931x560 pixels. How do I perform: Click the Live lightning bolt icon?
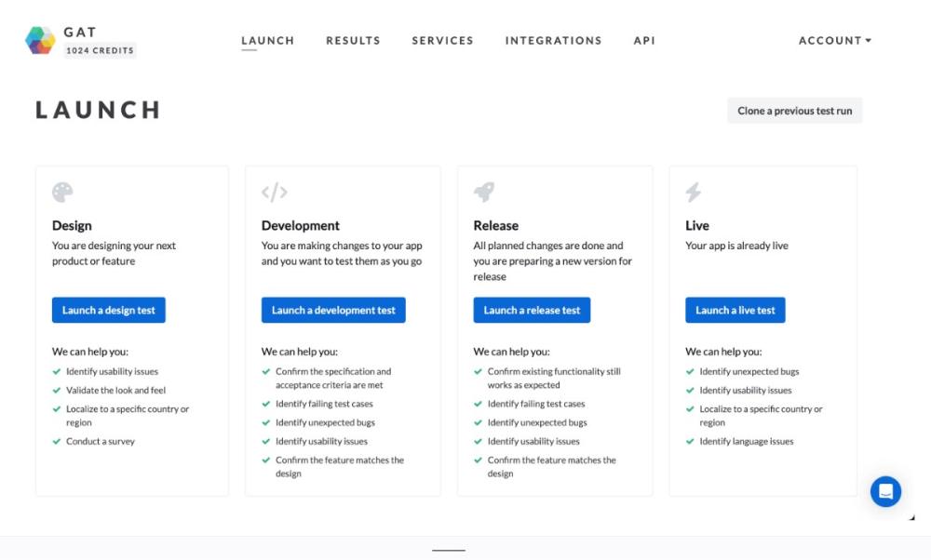(694, 193)
